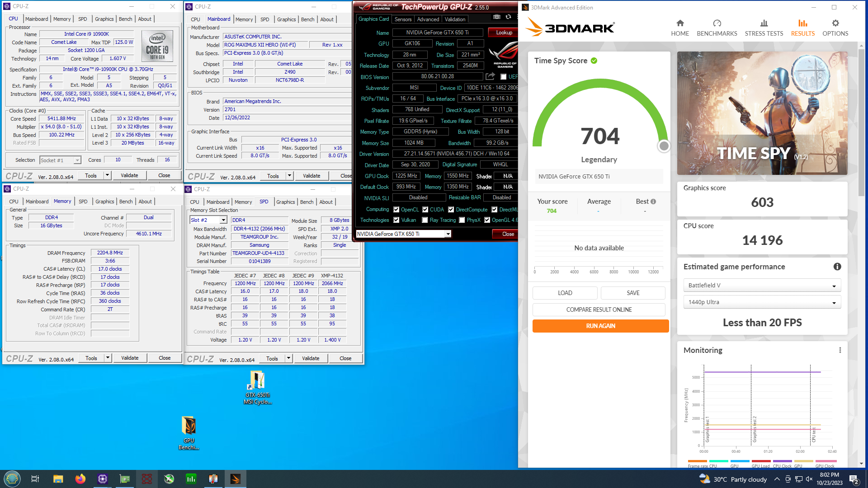The height and width of the screenshot is (488, 868).
Task: Click the score gauge end knob
Action: pos(664,146)
